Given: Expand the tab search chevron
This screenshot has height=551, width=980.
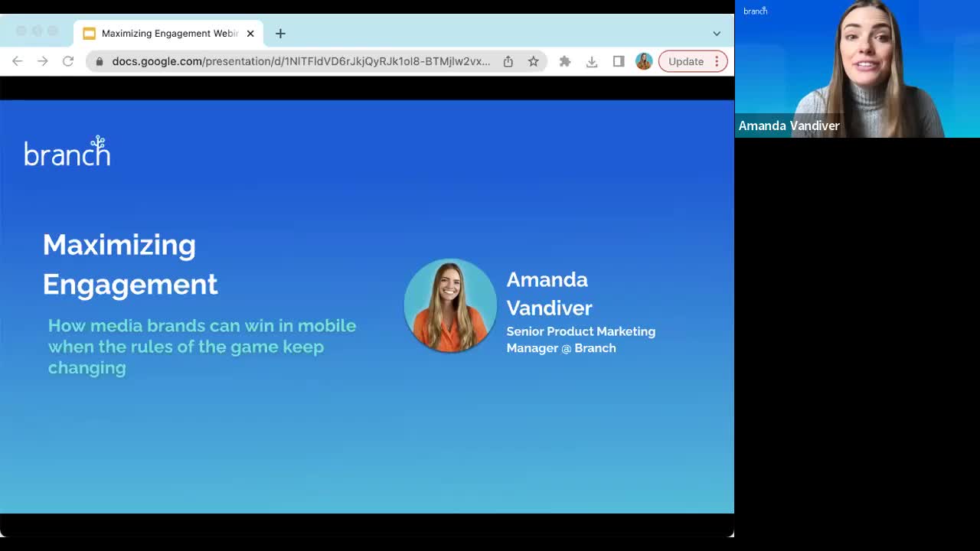Looking at the screenshot, I should pos(717,34).
